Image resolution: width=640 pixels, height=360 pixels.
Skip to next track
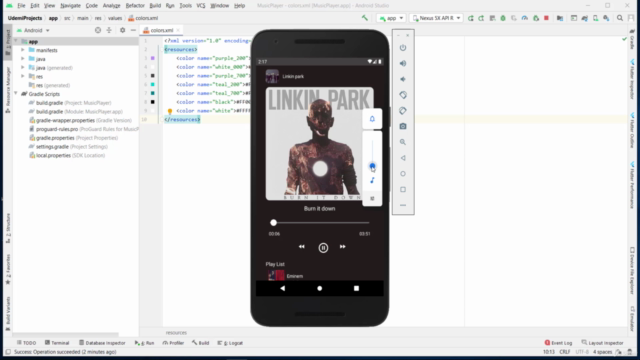pos(342,247)
